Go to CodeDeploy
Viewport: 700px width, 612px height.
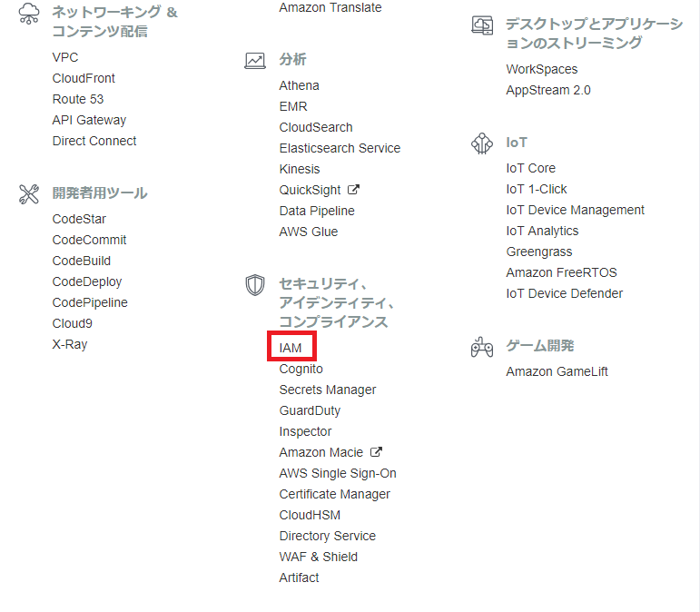(87, 282)
